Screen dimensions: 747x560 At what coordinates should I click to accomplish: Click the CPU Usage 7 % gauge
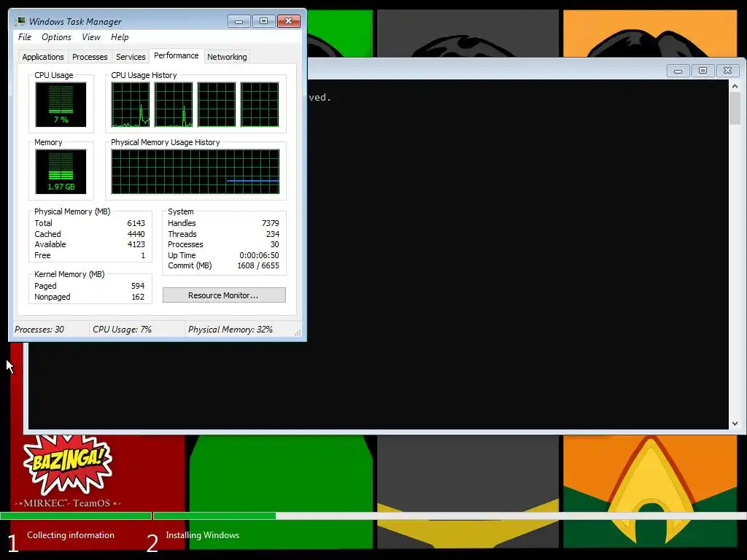pos(61,104)
